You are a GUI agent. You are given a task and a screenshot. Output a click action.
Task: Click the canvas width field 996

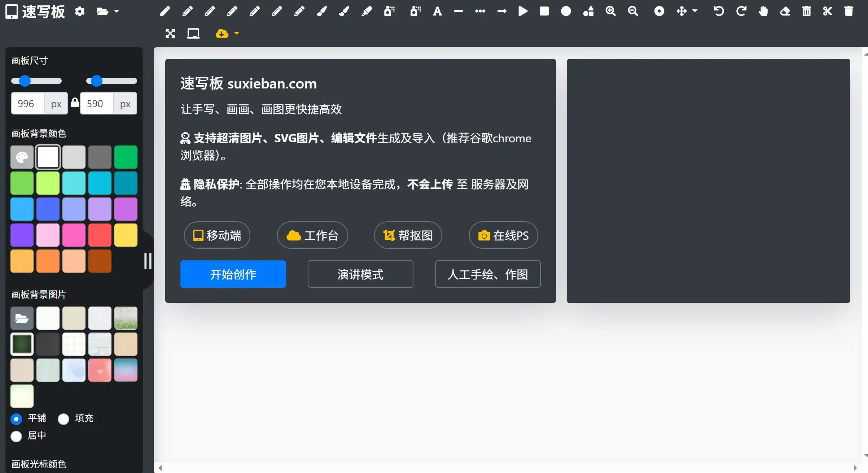[28, 104]
